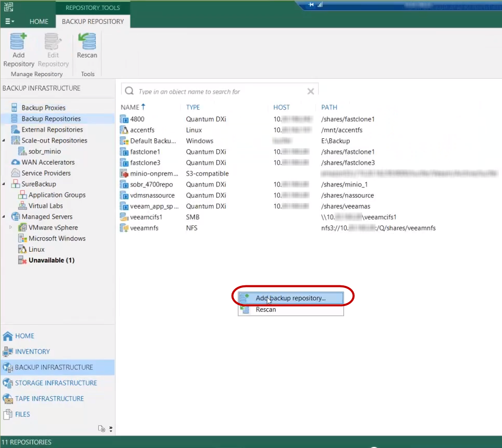Image resolution: width=502 pixels, height=448 pixels.
Task: Choose Add backup repository from context menu
Action: click(290, 298)
